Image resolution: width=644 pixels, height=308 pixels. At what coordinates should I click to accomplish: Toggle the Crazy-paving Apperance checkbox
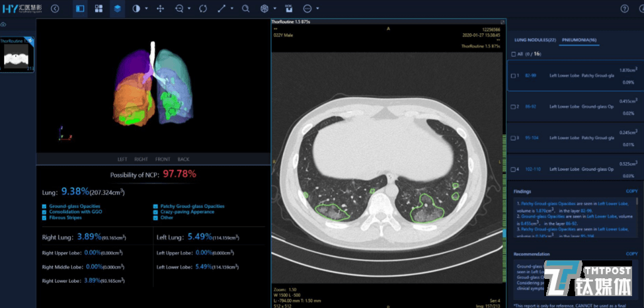coord(155,212)
